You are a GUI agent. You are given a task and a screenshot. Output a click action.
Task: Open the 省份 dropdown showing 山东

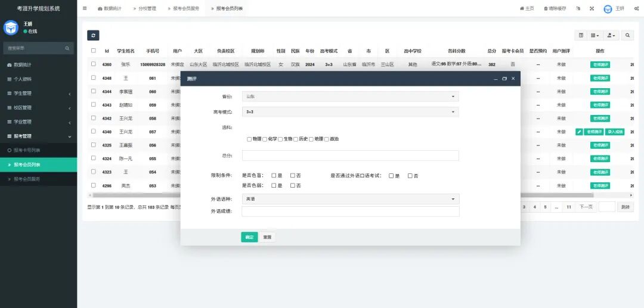(x=351, y=97)
